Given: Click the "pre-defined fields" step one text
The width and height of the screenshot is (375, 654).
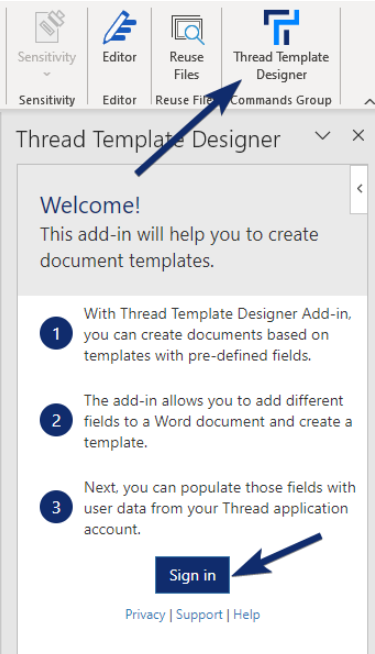Looking at the screenshot, I should point(249,355).
